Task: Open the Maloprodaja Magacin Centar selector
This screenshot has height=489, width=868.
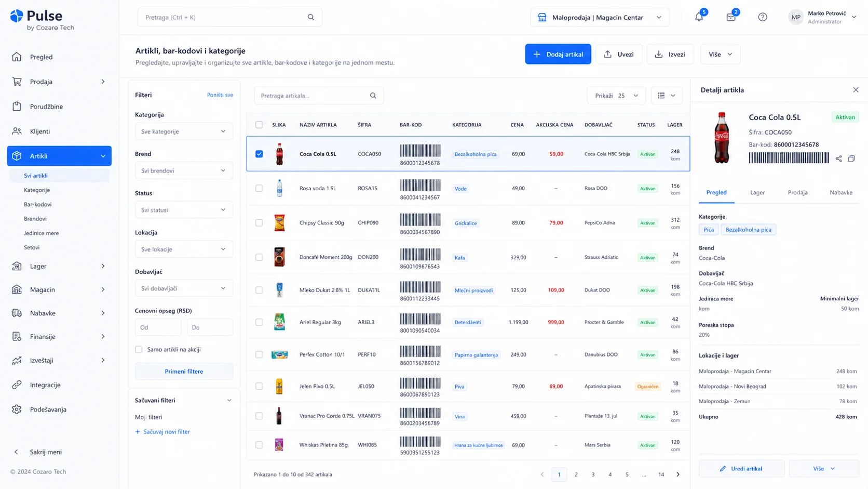Action: click(600, 17)
